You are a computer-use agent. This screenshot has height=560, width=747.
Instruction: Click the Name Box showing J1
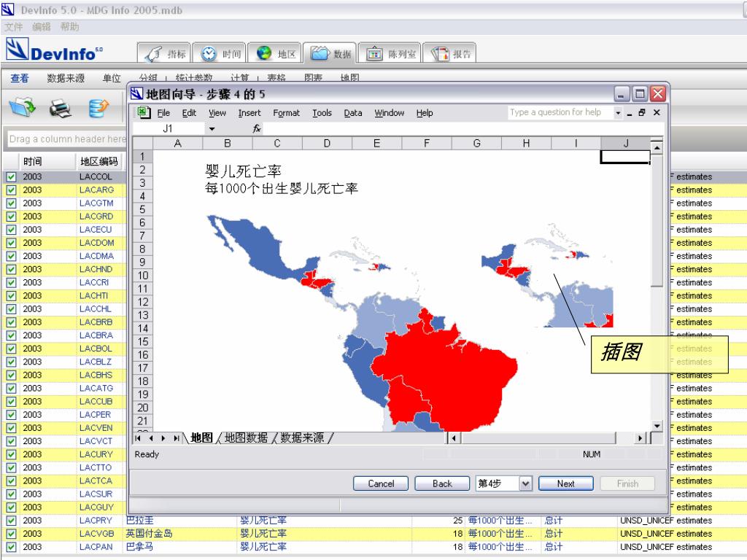(169, 128)
